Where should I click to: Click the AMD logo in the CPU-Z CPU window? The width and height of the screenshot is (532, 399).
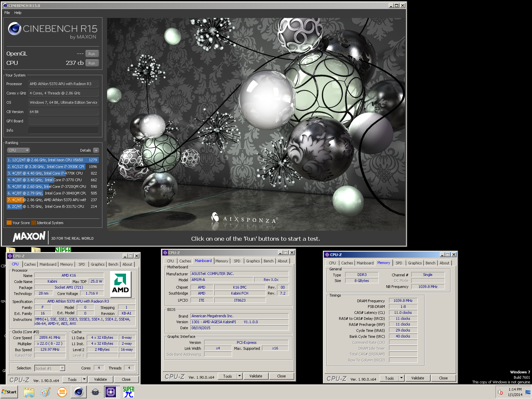pyautogui.click(x=120, y=284)
